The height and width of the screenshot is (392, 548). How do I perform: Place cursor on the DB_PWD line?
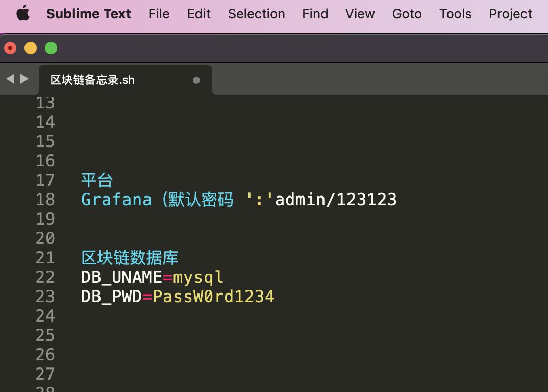[x=178, y=296]
